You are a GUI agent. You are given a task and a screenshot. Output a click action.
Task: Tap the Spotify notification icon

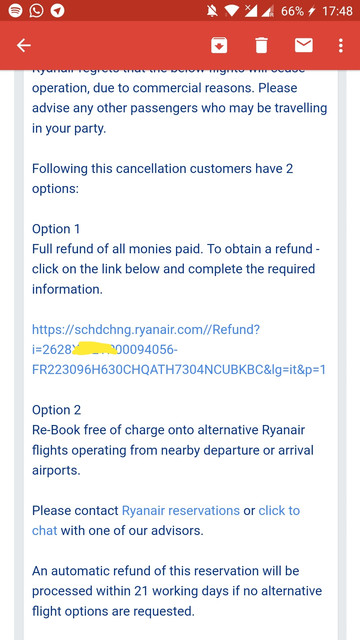(x=15, y=11)
